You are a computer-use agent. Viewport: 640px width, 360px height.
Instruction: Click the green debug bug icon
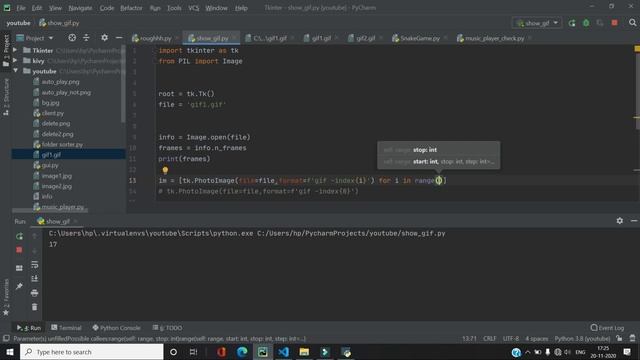tap(586, 23)
